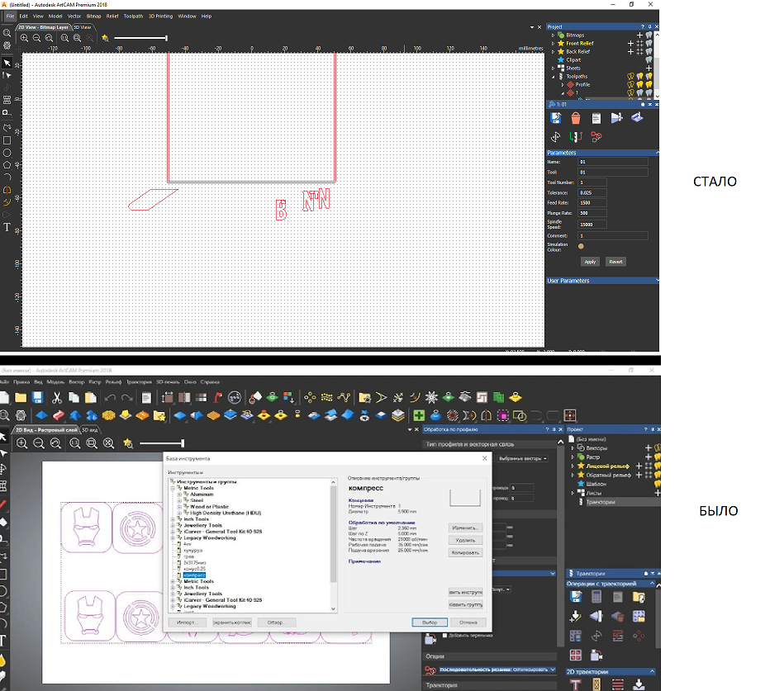The height and width of the screenshot is (691, 784).
Task: Click save floppy icon in lower window toolbar
Action: pyautogui.click(x=37, y=397)
